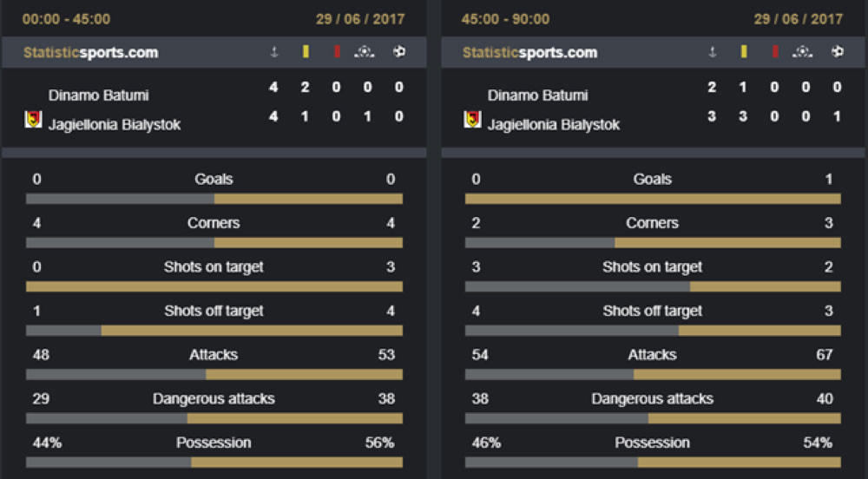Click second-half Attacks bar 54 to 67
Viewport: 868px width, 479px height.
click(654, 375)
